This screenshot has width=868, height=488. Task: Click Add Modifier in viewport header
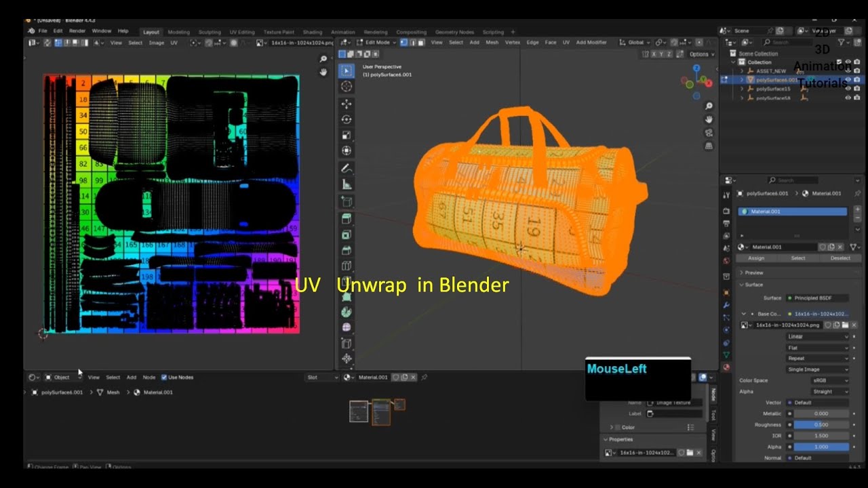tap(591, 42)
